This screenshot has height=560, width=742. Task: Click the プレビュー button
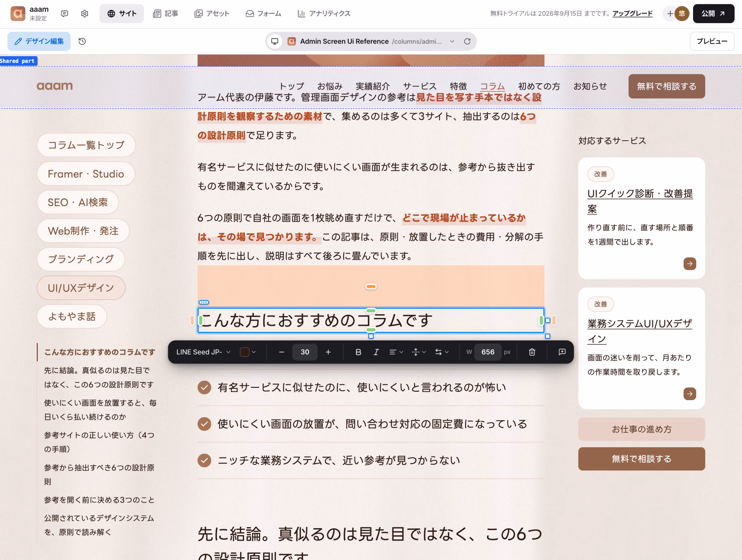tap(712, 41)
